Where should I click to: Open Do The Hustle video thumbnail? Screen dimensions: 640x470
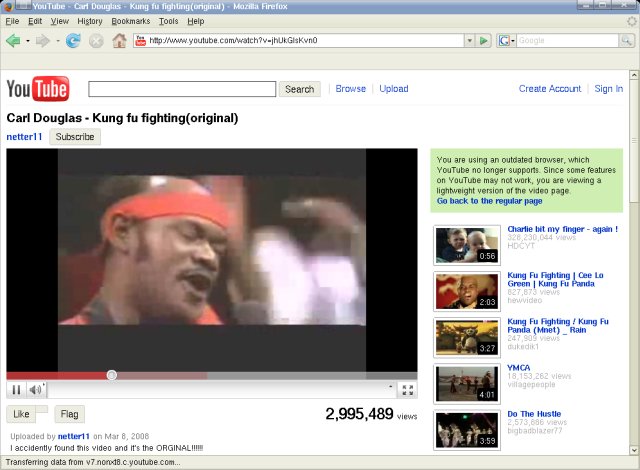tap(467, 430)
